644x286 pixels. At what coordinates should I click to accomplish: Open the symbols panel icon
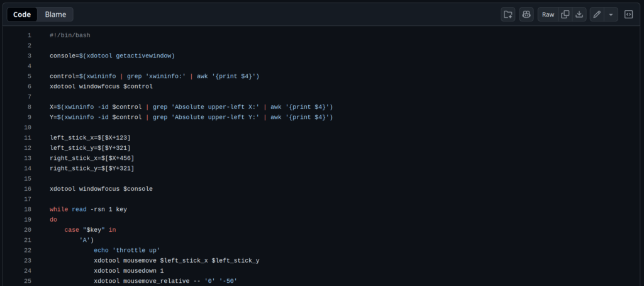tap(628, 14)
